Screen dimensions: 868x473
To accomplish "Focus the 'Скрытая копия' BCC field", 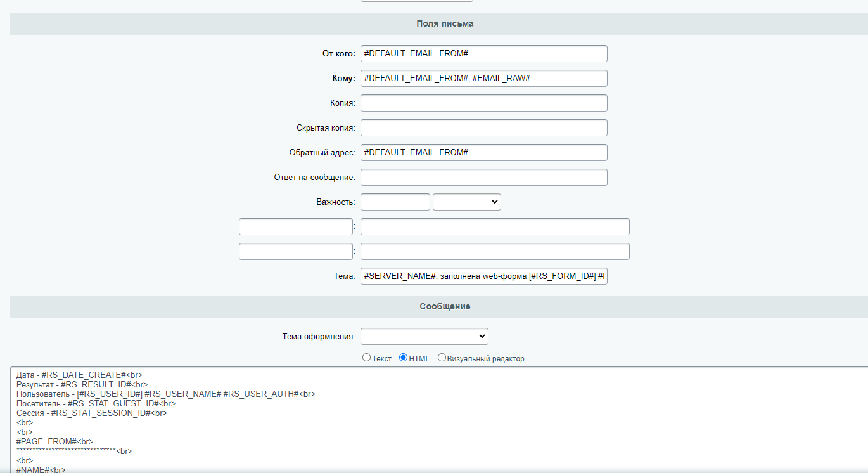I will 483,127.
